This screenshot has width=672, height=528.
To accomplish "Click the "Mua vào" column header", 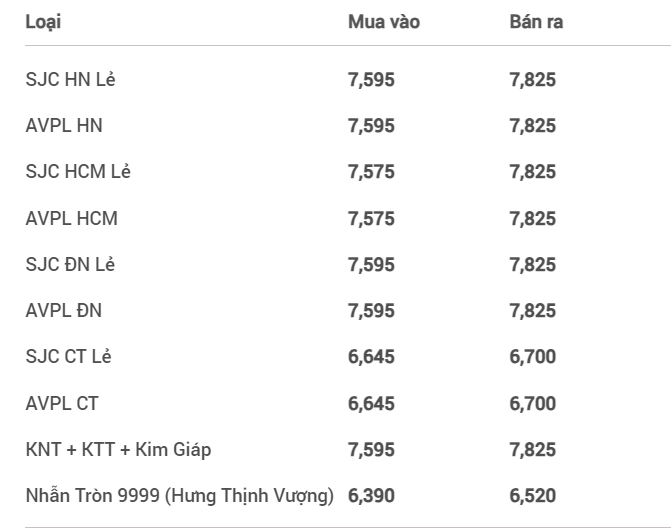I will point(383,21).
